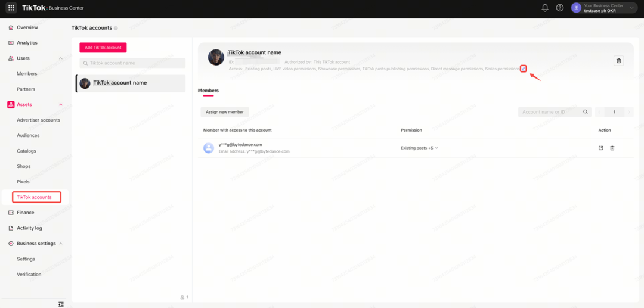644x308 pixels.
Task: Go to Overview in the sidebar
Action: (27, 27)
